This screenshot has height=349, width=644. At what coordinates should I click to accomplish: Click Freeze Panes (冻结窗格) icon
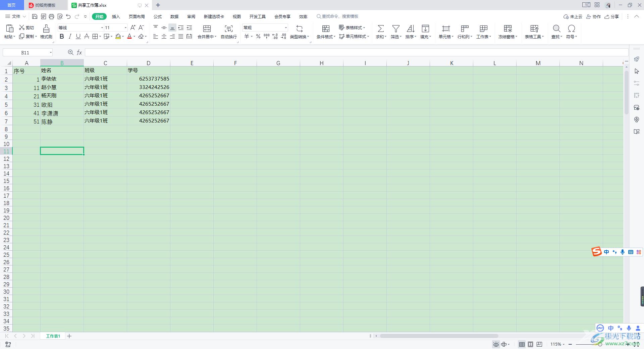(508, 29)
